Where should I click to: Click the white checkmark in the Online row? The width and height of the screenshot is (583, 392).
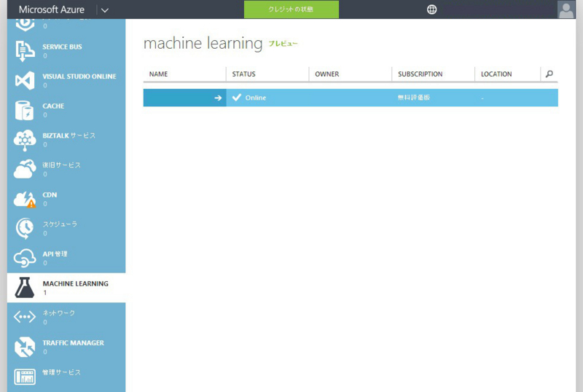[236, 98]
